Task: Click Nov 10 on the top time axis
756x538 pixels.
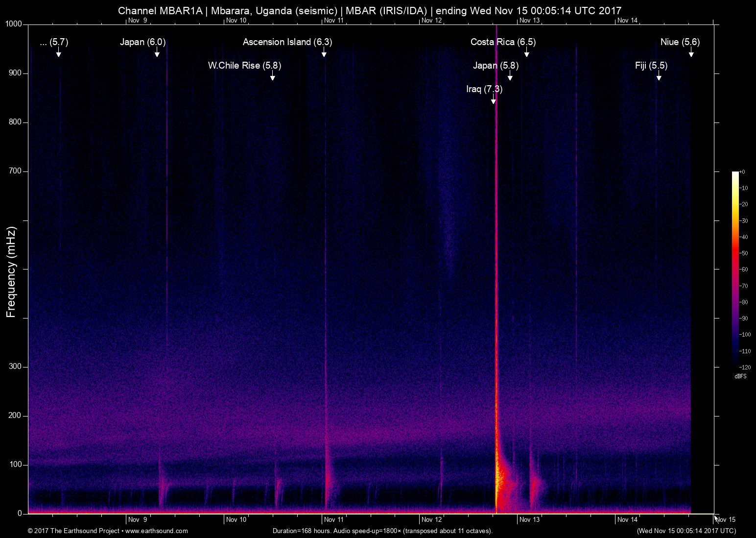Action: [236, 21]
